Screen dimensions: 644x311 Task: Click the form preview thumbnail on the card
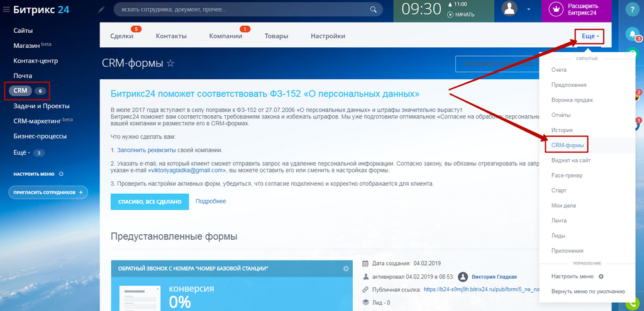click(x=140, y=298)
